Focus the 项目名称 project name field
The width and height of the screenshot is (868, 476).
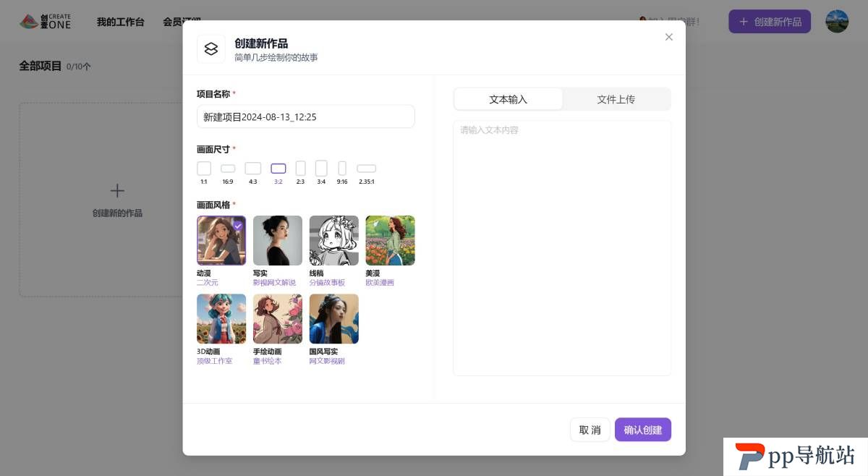[306, 116]
